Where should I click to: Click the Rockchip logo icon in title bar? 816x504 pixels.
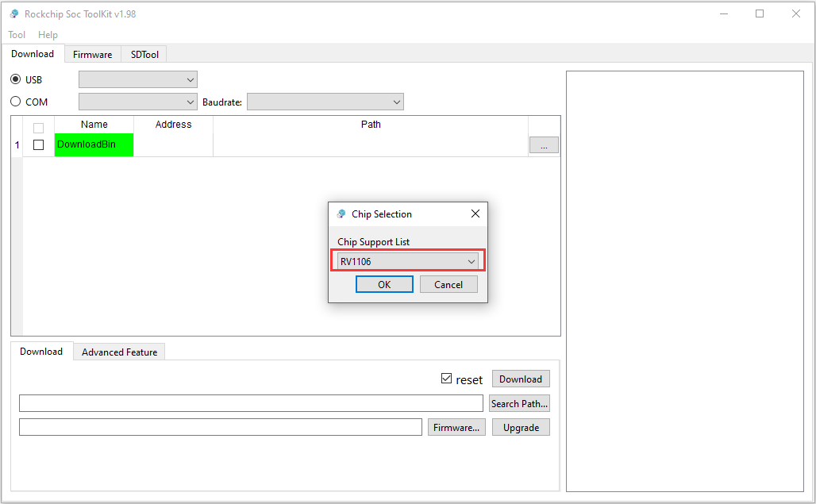(x=13, y=13)
